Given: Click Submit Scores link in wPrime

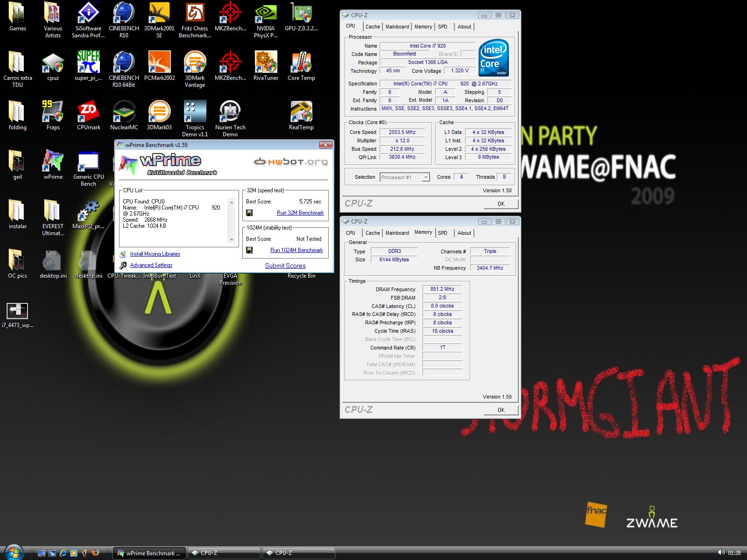Looking at the screenshot, I should point(285,266).
